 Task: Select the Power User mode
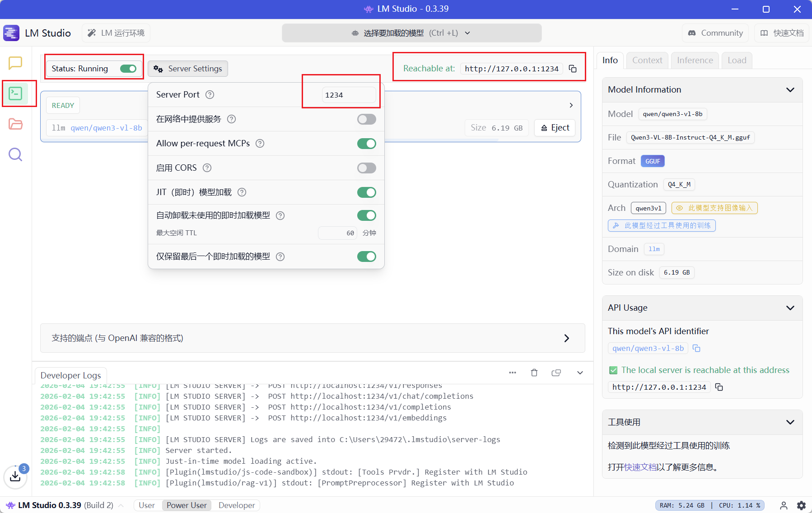pos(187,505)
